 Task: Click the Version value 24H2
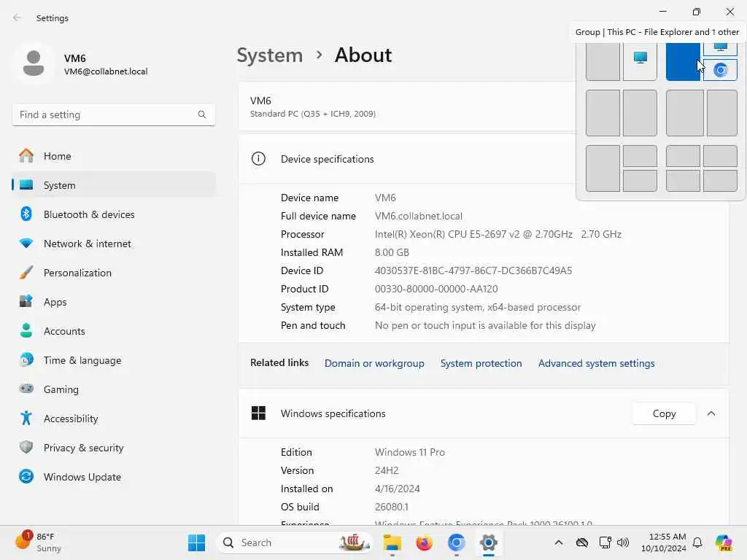click(387, 470)
